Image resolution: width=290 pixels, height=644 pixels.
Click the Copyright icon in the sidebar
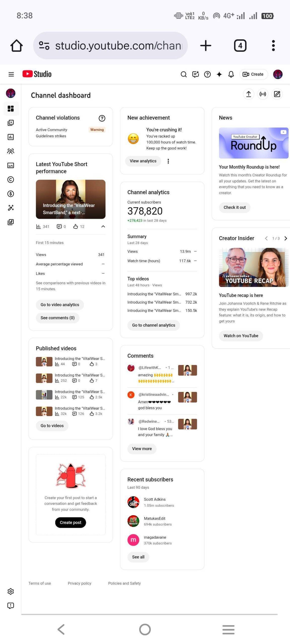(x=11, y=180)
